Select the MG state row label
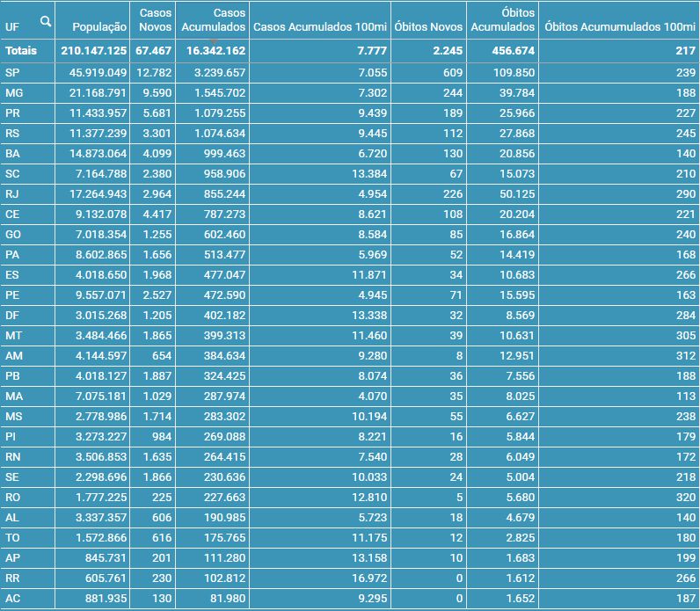This screenshot has width=700, height=611. click(x=14, y=93)
